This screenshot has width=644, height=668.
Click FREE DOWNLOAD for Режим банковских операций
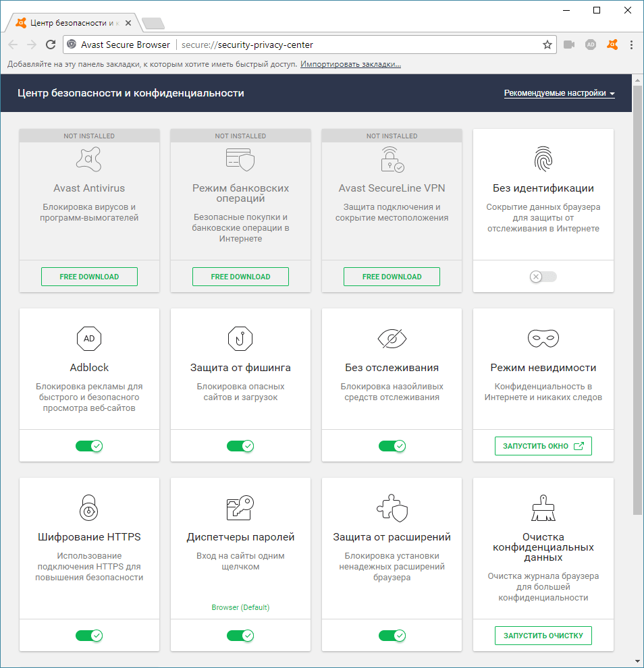point(240,277)
